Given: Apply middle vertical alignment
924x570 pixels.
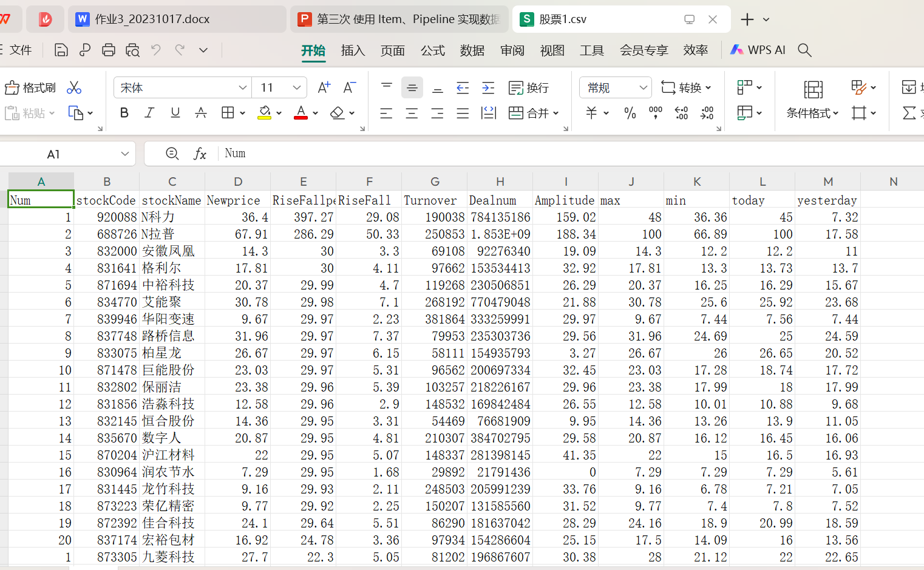Looking at the screenshot, I should [412, 88].
